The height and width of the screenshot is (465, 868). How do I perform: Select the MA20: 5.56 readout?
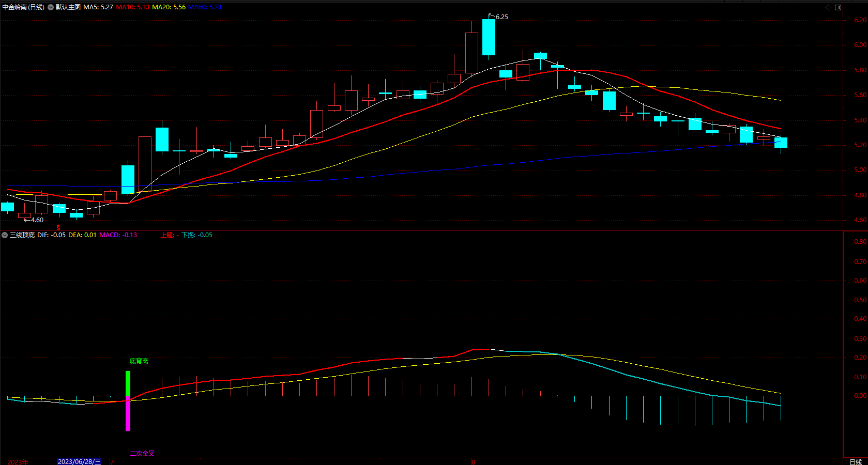[169, 7]
